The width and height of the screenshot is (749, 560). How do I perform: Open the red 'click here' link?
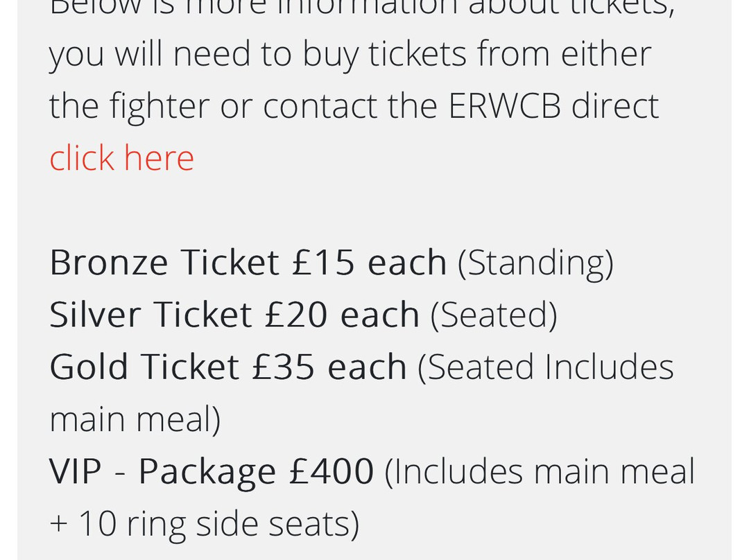coord(122,157)
